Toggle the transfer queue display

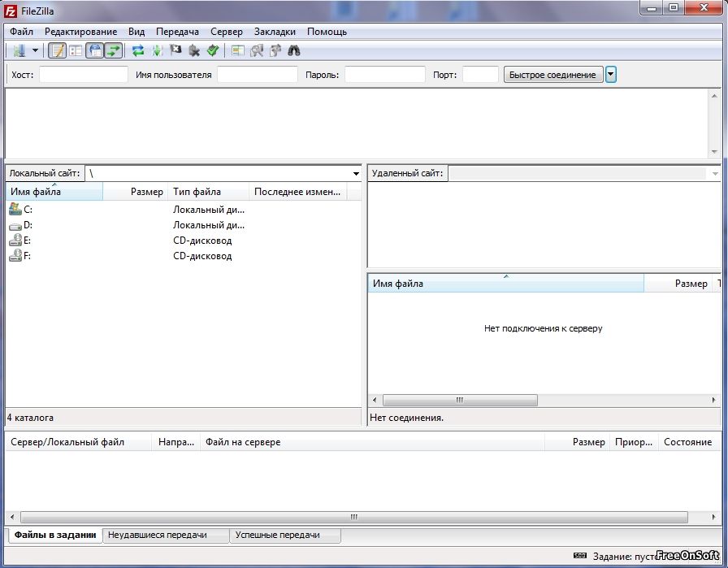pyautogui.click(x=113, y=50)
